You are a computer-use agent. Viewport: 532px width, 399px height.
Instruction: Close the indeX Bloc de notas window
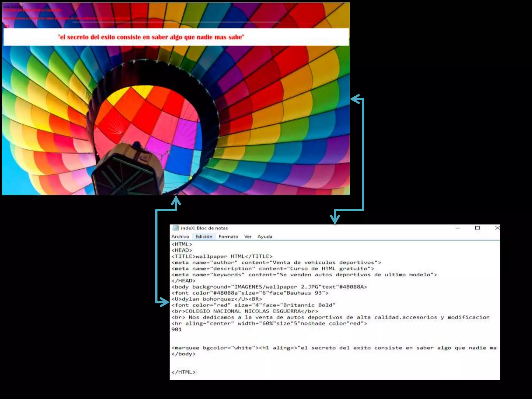click(x=497, y=228)
